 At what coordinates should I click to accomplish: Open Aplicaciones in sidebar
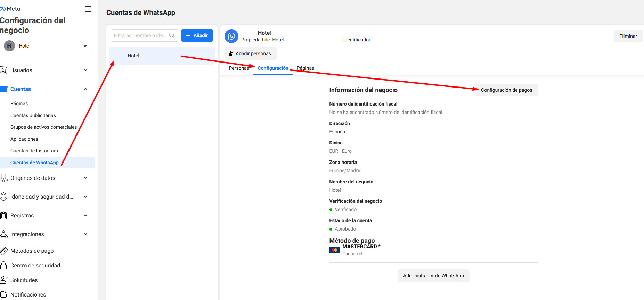click(24, 139)
